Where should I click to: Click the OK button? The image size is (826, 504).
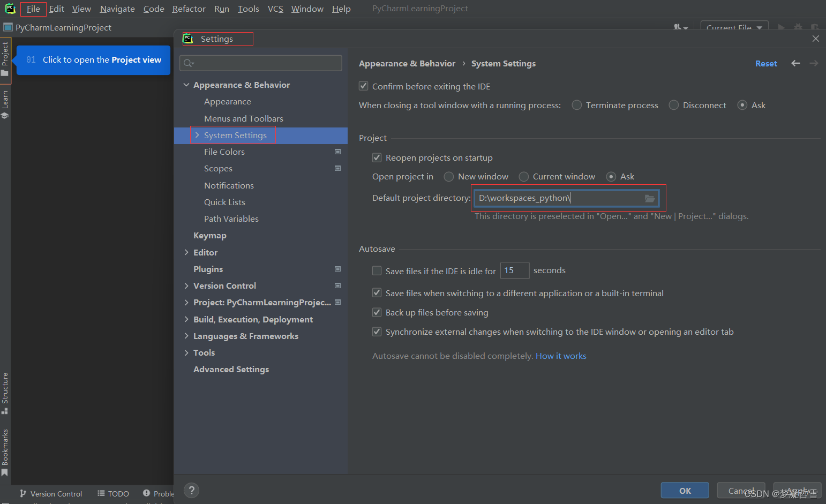point(685,490)
